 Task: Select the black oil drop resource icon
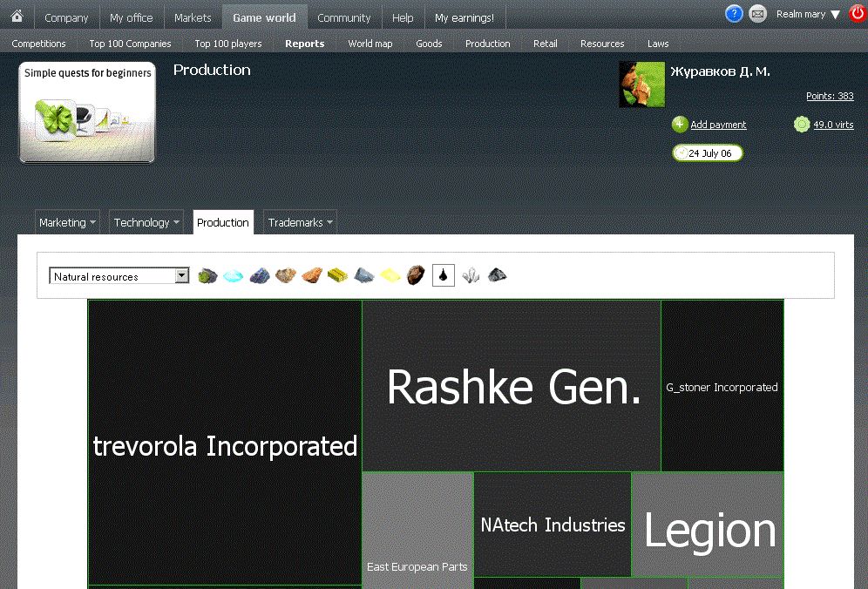pyautogui.click(x=444, y=276)
